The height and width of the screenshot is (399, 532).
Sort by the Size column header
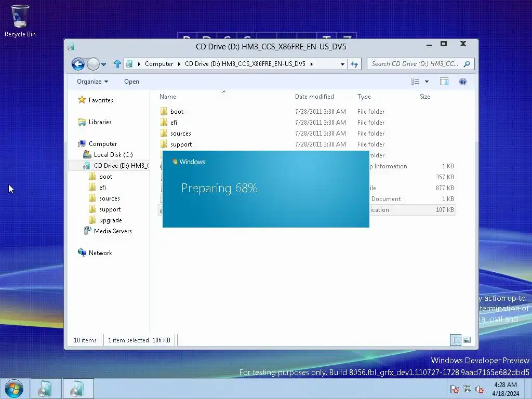click(x=425, y=97)
